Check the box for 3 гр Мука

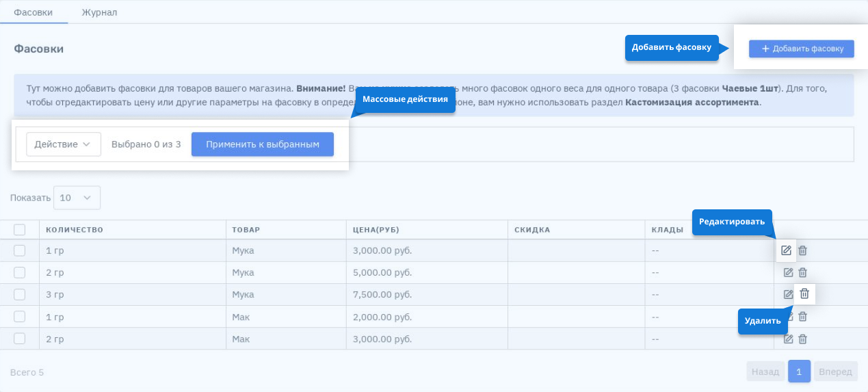coord(19,294)
